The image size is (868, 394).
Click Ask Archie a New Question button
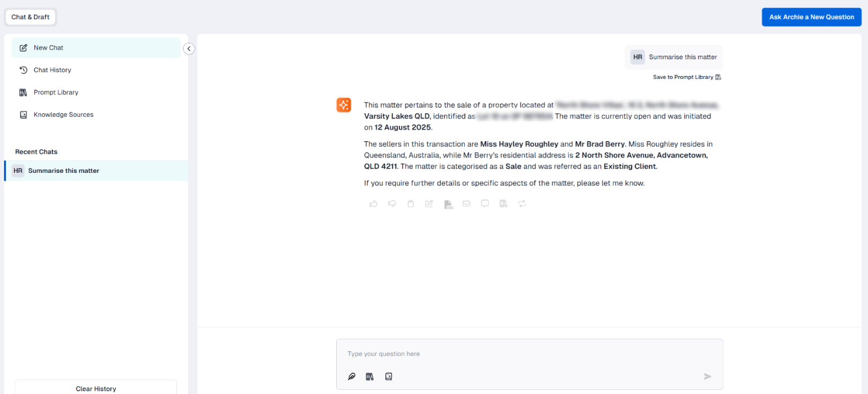pos(812,17)
